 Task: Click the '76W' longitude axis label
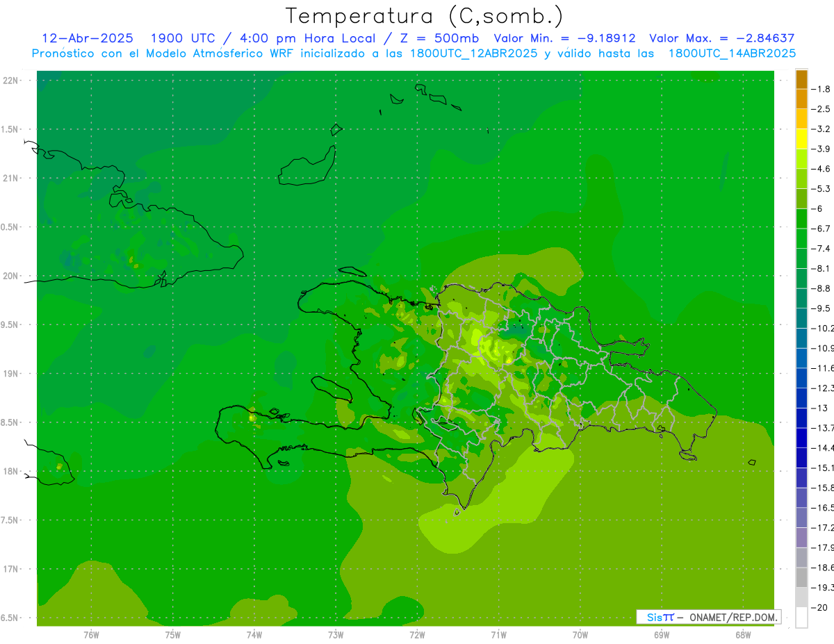pos(91,635)
